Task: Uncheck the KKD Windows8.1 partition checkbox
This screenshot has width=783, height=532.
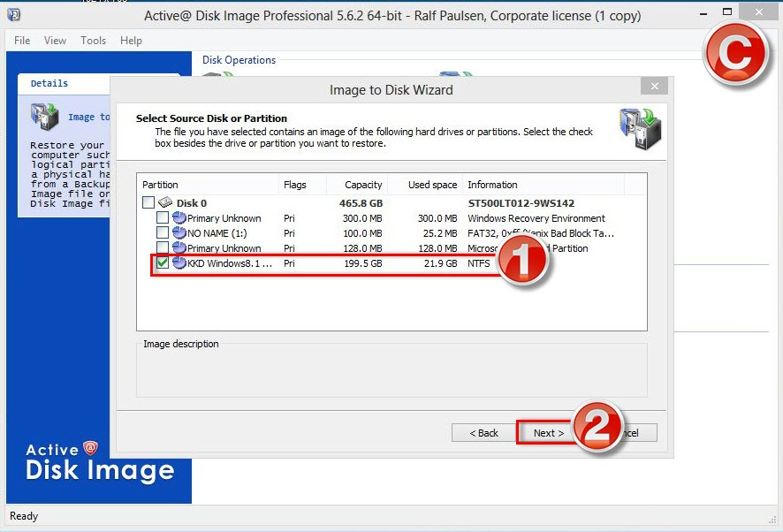Action: click(x=163, y=262)
